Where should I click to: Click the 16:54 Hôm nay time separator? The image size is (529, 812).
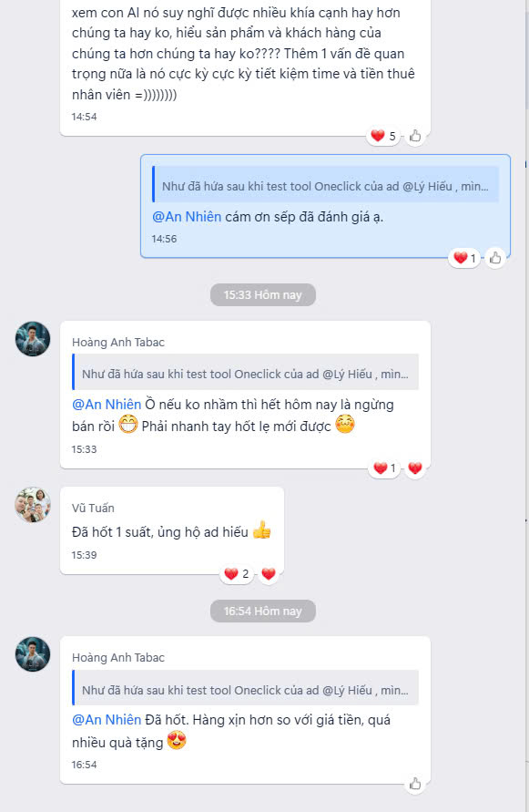263,612
